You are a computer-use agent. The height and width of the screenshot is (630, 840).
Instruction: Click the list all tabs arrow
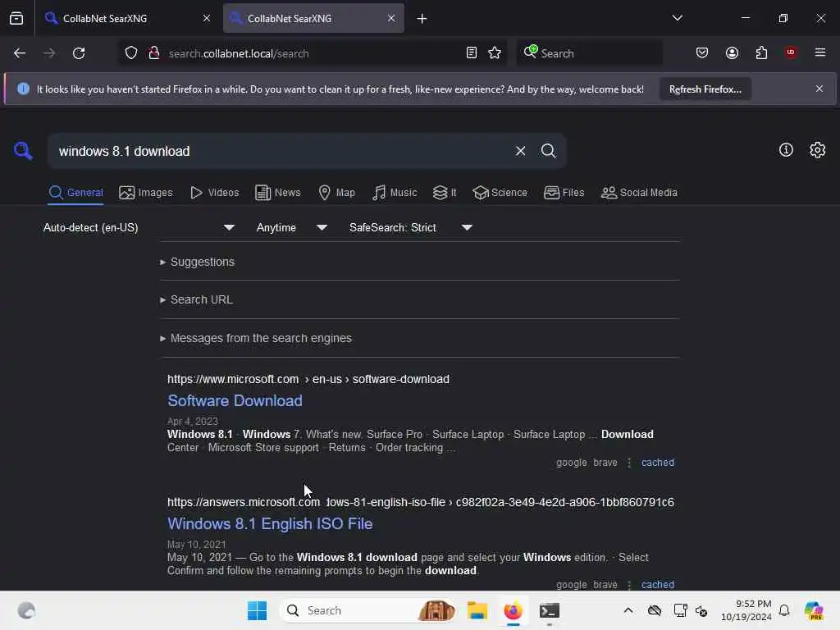coord(677,18)
